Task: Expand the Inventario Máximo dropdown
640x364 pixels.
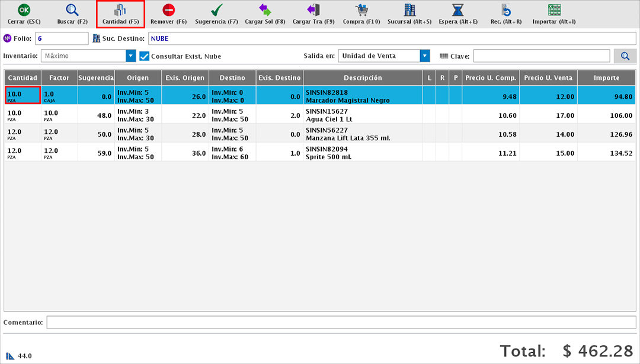Action: (130, 56)
